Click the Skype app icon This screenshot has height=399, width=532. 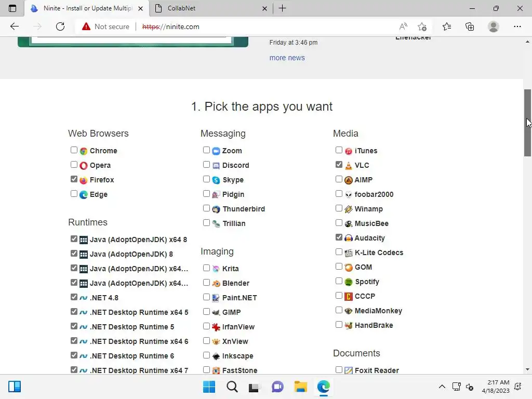[216, 180]
